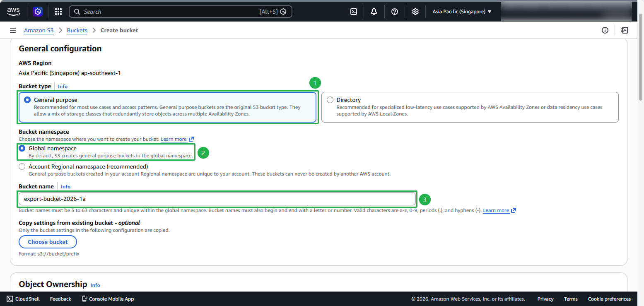Open the Privacy link in the footer
The width and height of the screenshot is (644, 306).
tap(545, 299)
